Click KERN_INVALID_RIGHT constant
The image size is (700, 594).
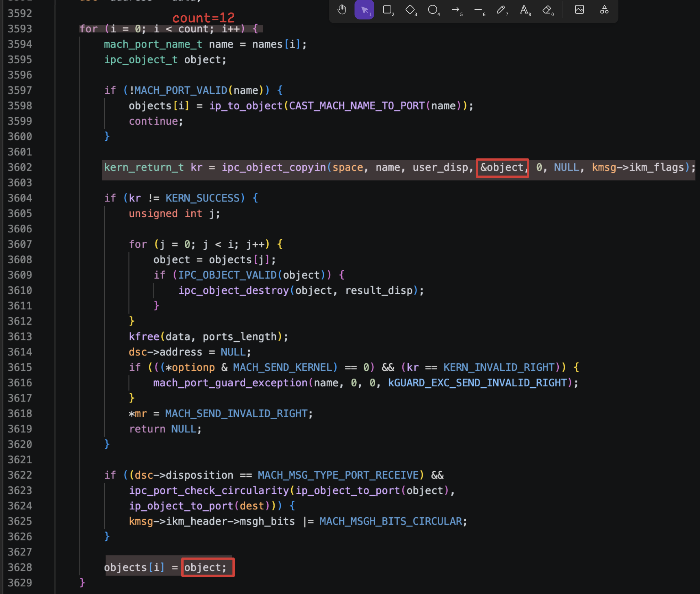pyautogui.click(x=499, y=368)
